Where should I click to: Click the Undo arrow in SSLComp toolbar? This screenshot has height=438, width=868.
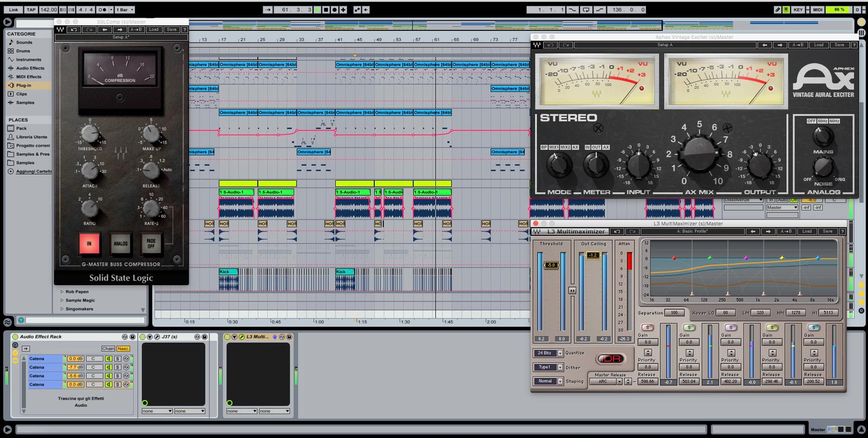pyautogui.click(x=74, y=29)
